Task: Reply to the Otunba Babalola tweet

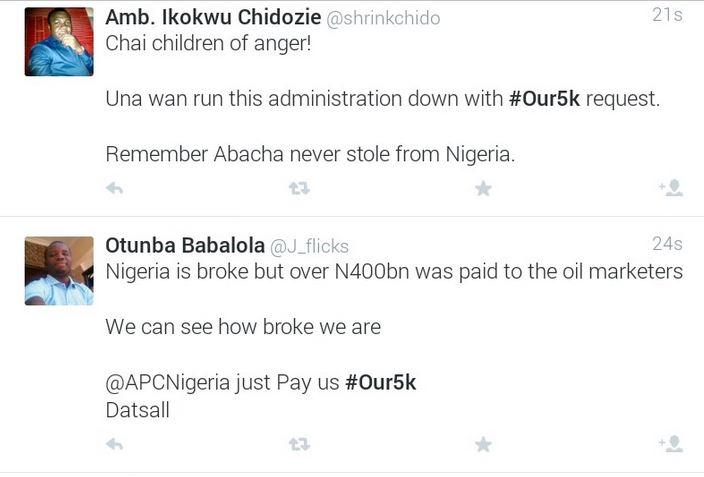Action: [x=115, y=443]
